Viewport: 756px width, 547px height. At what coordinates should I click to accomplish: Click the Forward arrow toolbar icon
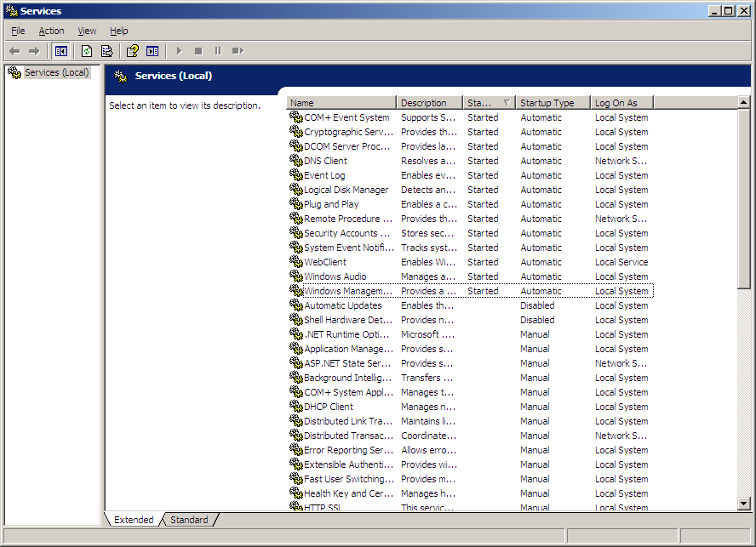[34, 50]
